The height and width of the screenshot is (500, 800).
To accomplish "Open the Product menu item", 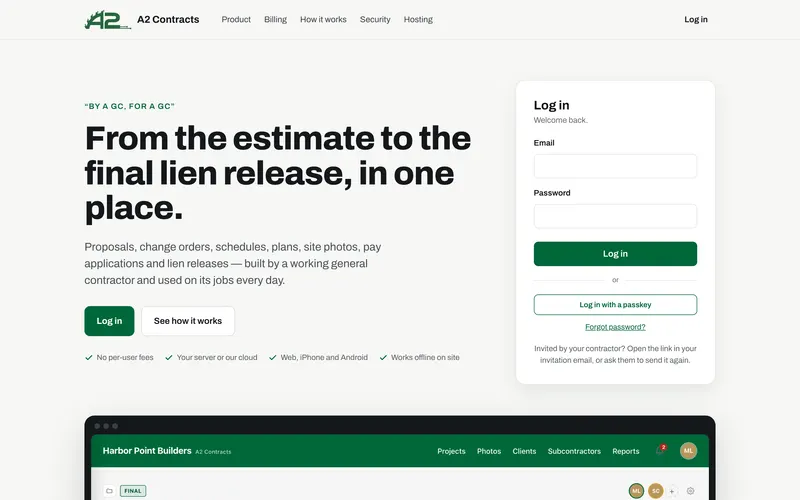I will (x=236, y=19).
